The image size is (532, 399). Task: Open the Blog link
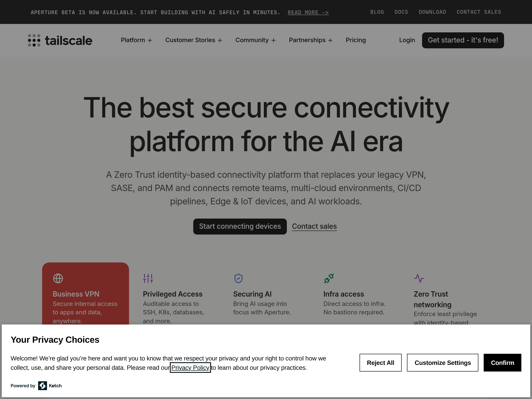point(377,12)
